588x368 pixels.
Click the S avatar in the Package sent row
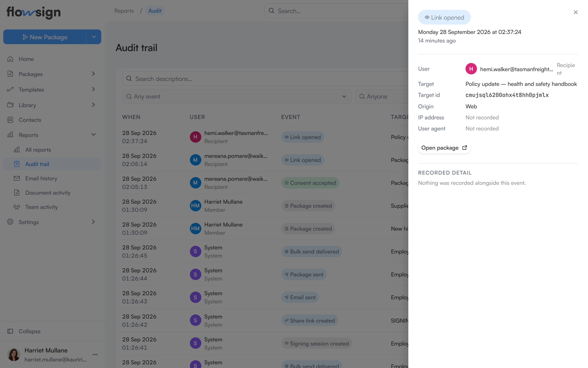click(x=195, y=274)
